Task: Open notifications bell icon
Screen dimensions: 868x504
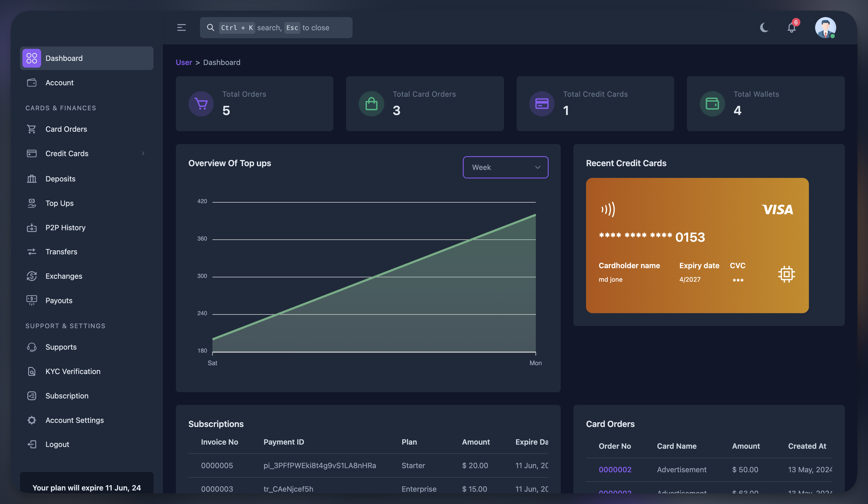Action: (x=792, y=28)
